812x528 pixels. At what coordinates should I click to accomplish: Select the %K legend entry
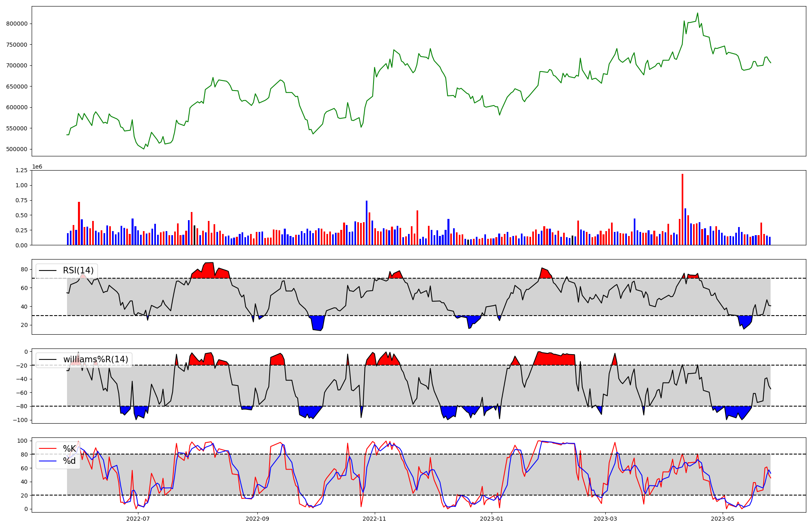69,449
